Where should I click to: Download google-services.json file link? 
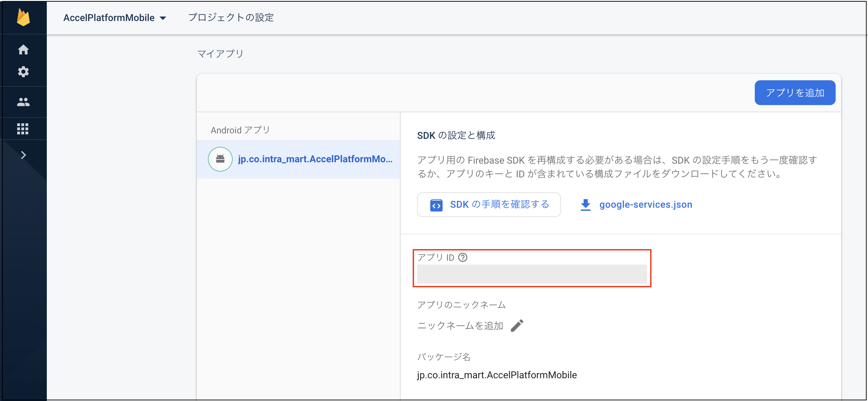pos(646,204)
